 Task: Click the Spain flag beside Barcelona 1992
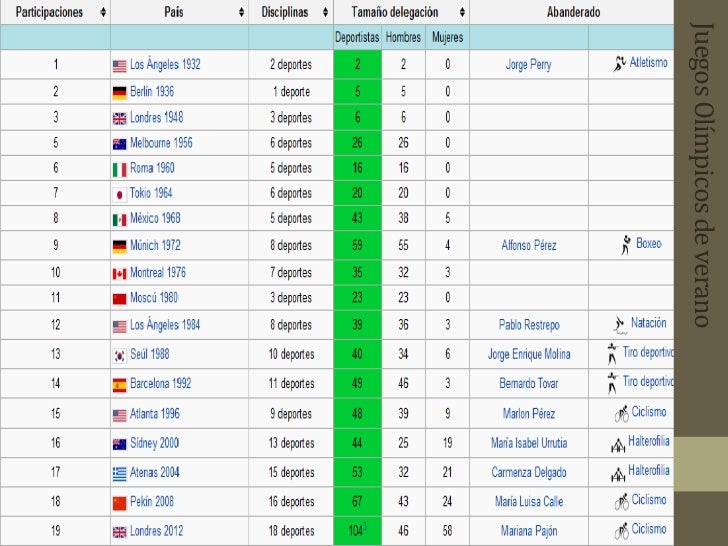[119, 384]
